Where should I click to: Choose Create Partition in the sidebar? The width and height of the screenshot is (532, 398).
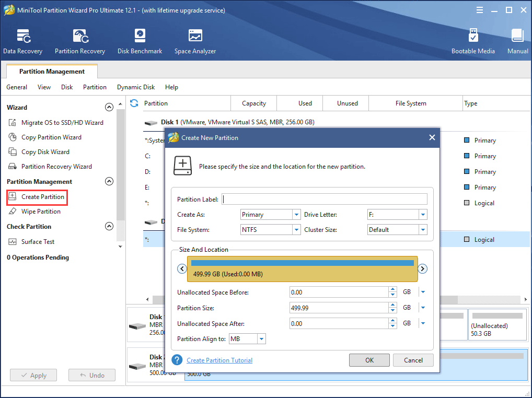coord(37,197)
